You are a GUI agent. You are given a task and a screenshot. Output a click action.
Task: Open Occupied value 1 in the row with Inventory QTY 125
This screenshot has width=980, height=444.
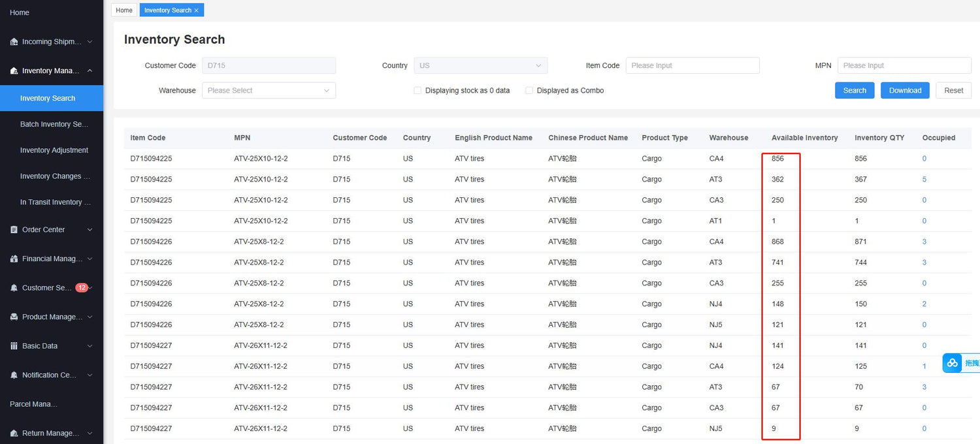[x=924, y=366]
